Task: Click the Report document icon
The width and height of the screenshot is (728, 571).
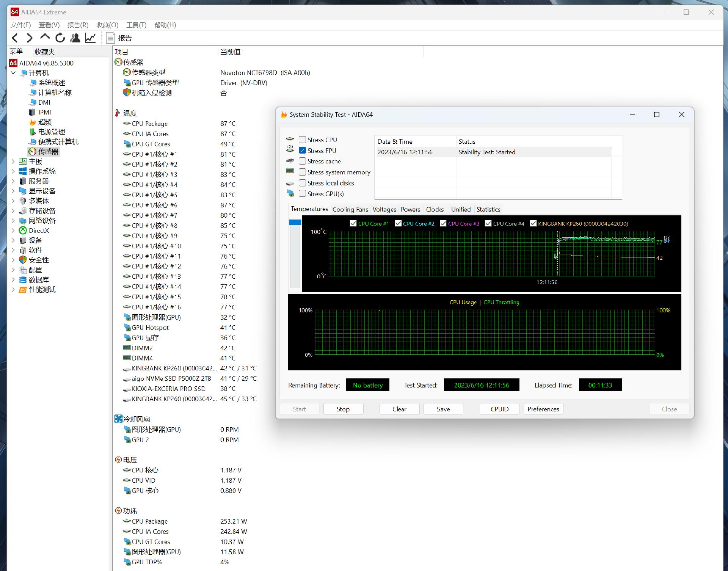Action: pyautogui.click(x=110, y=38)
